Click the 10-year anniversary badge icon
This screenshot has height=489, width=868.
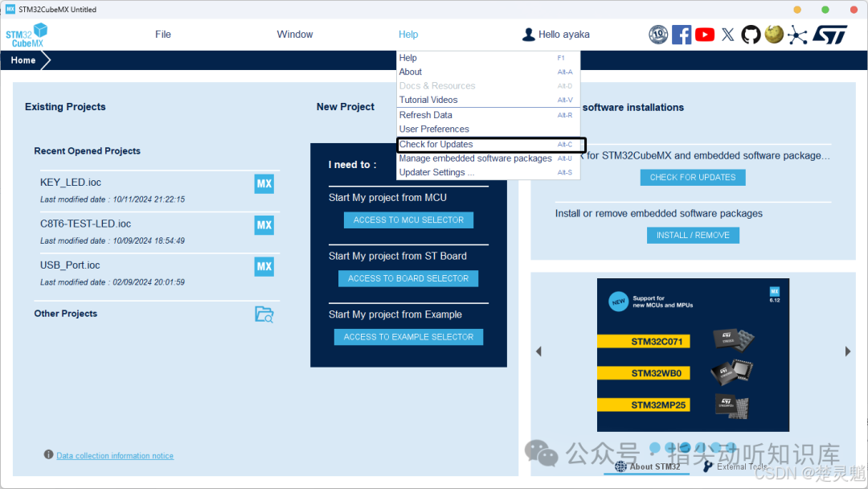coord(658,35)
